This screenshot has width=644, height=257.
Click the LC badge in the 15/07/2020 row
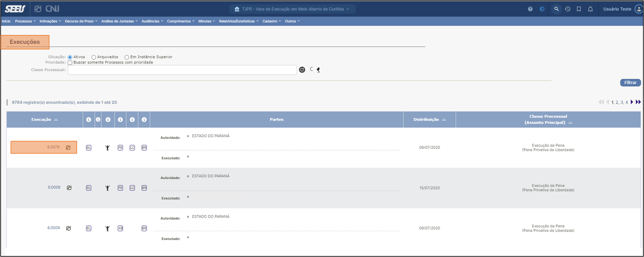point(132,188)
